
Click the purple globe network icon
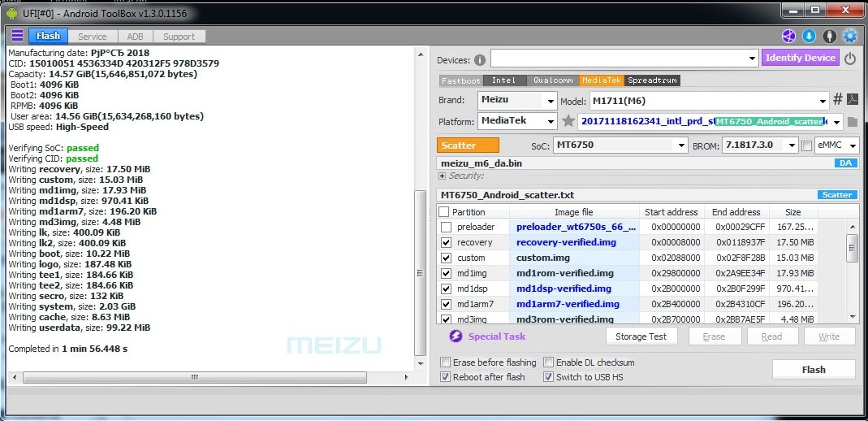[x=788, y=37]
